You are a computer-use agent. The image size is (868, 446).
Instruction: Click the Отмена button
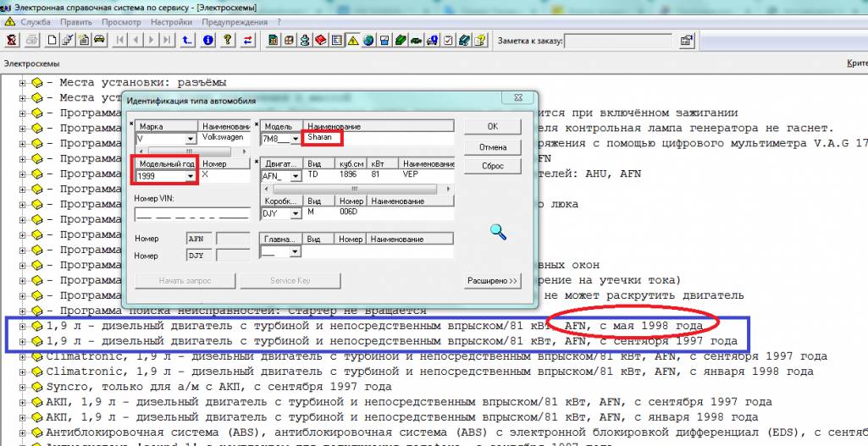coord(492,147)
